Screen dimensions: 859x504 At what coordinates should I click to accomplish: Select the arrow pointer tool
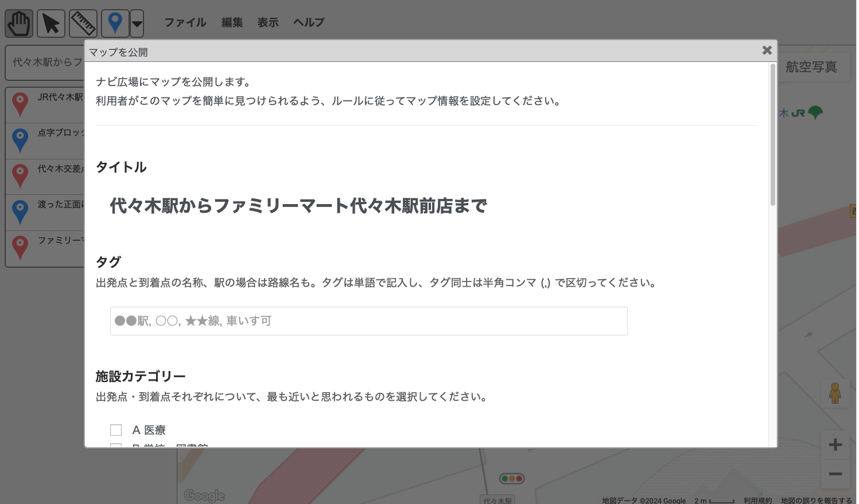pos(51,24)
